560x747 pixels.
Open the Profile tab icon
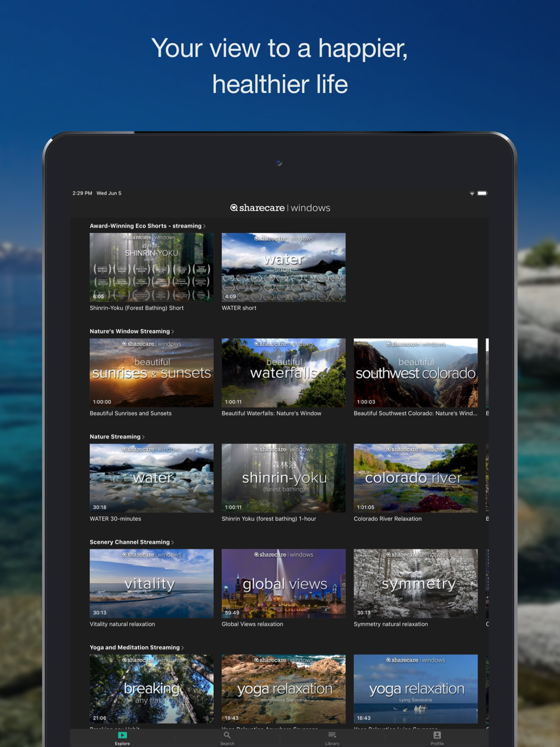point(437,735)
